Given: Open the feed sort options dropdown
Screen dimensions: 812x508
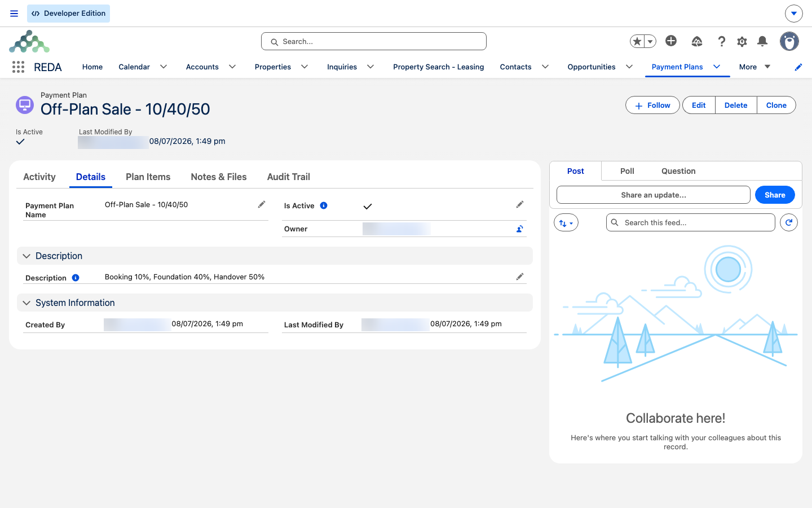Looking at the screenshot, I should [x=566, y=222].
